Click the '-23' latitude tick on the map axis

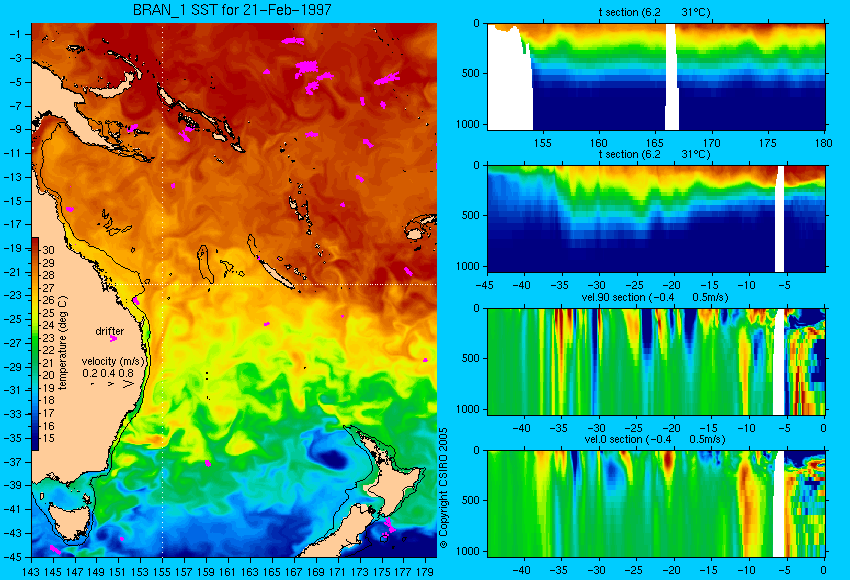(x=13, y=295)
